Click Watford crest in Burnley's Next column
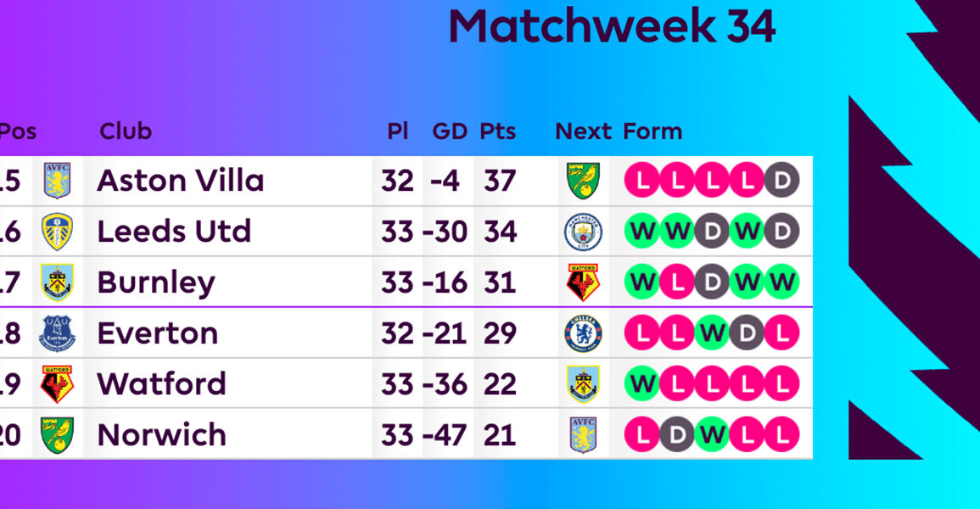This screenshot has height=509, width=980. tap(583, 282)
